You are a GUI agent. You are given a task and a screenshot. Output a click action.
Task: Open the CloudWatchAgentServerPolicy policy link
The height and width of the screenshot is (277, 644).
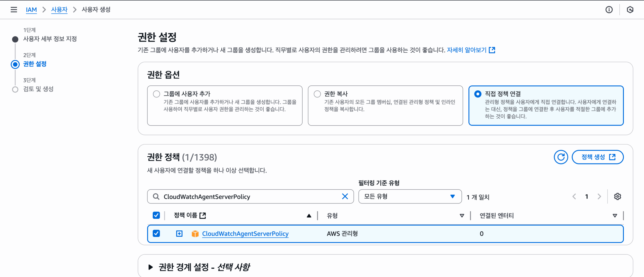tap(245, 234)
